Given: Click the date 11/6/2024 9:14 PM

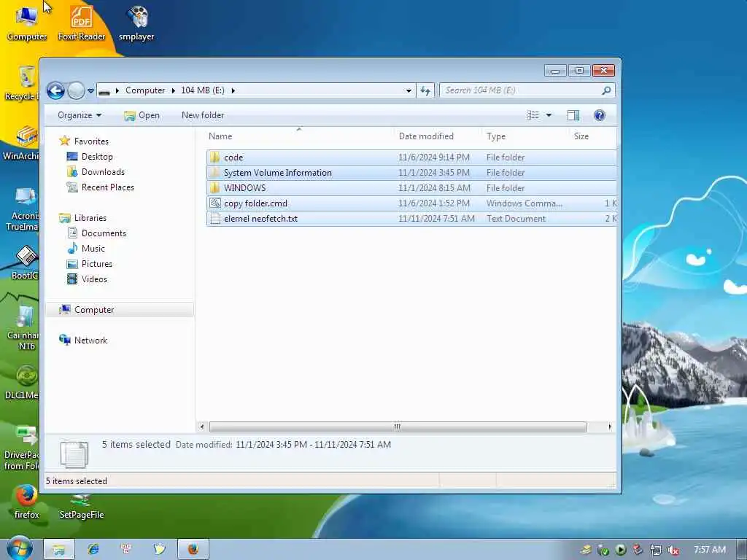Looking at the screenshot, I should (x=434, y=157).
